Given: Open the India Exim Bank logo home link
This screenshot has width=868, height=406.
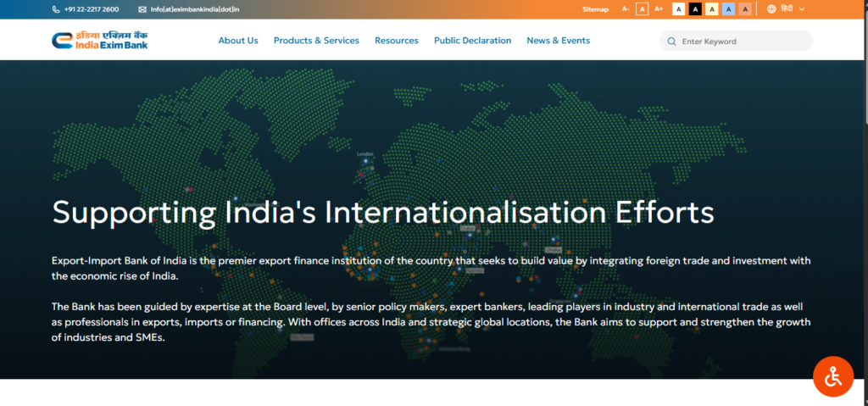Looking at the screenshot, I should (x=100, y=40).
